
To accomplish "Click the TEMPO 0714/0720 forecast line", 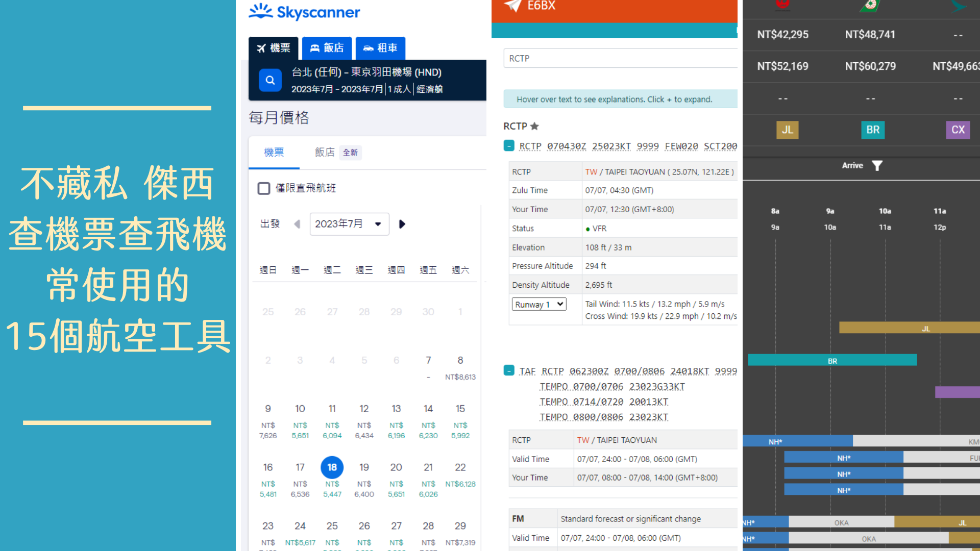I will coord(604,402).
